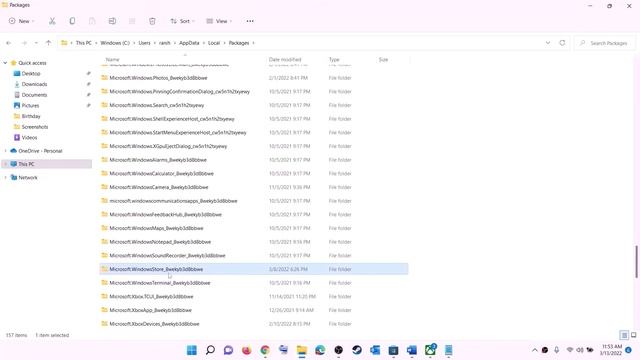This screenshot has width=640, height=360.
Task: Select Microsoft.XboxApp_8wekyb3d8bbwe folder
Action: [x=253, y=310]
